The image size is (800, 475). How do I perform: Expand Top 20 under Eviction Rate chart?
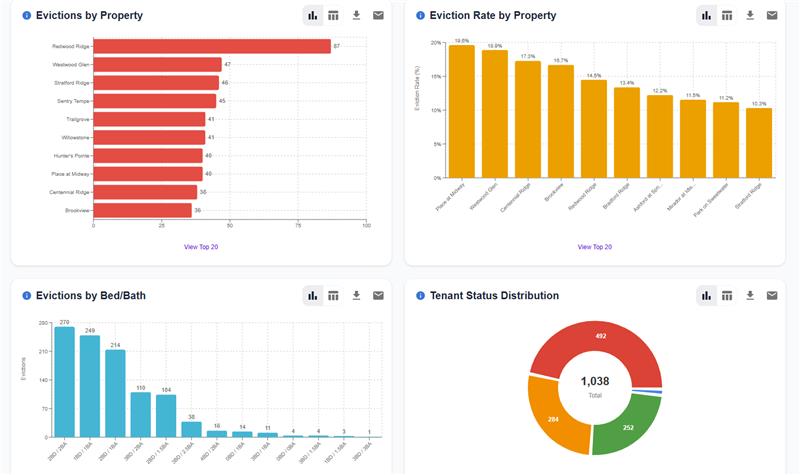tap(595, 246)
